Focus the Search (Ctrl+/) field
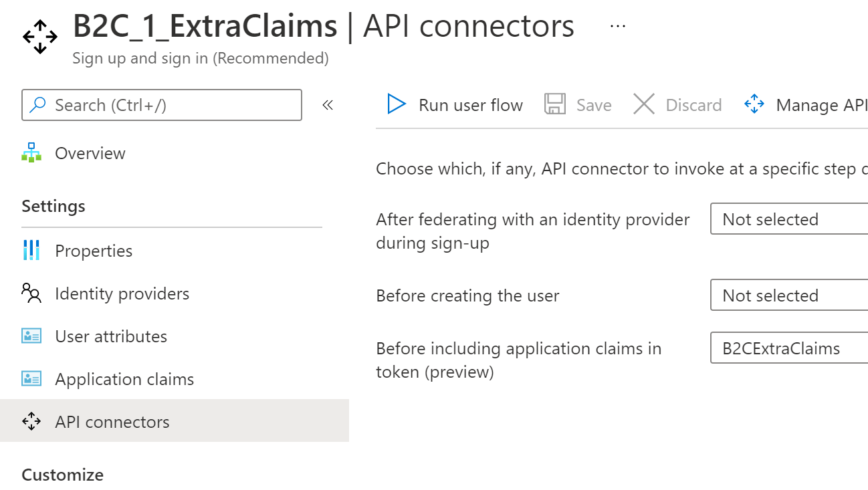 pos(162,105)
